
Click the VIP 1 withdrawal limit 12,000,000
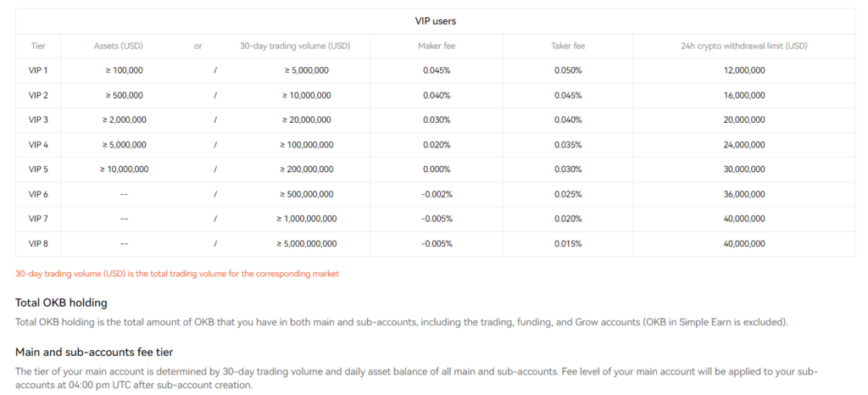click(x=746, y=70)
